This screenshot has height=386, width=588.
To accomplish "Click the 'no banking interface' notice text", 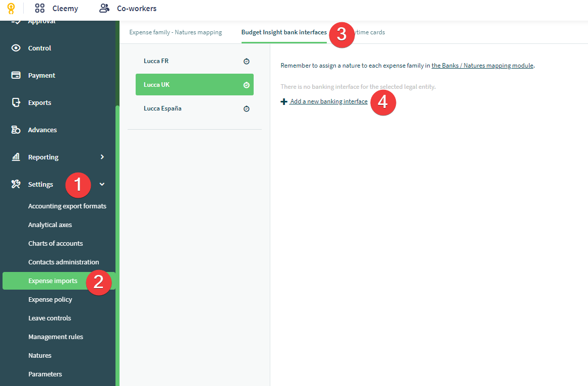I will coord(358,87).
